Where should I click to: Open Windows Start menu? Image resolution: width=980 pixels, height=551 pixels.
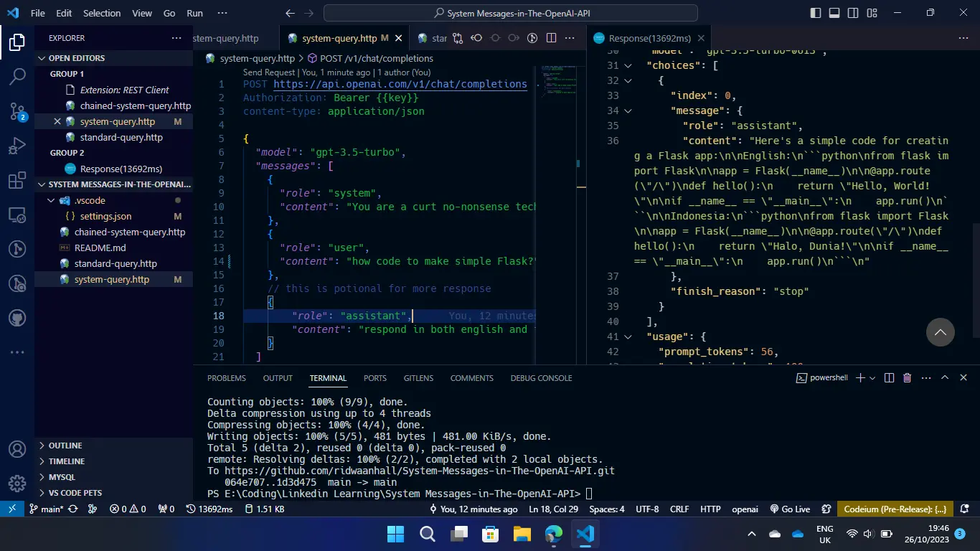395,534
